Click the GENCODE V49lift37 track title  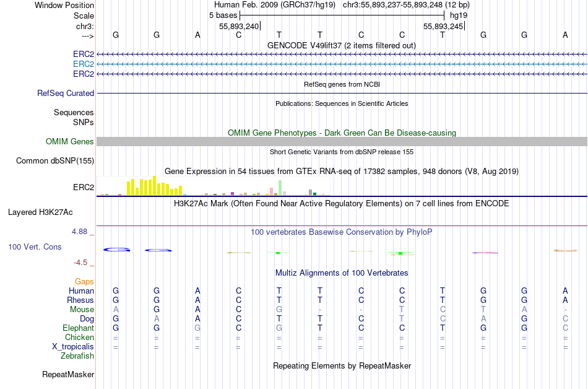pyautogui.click(x=342, y=45)
